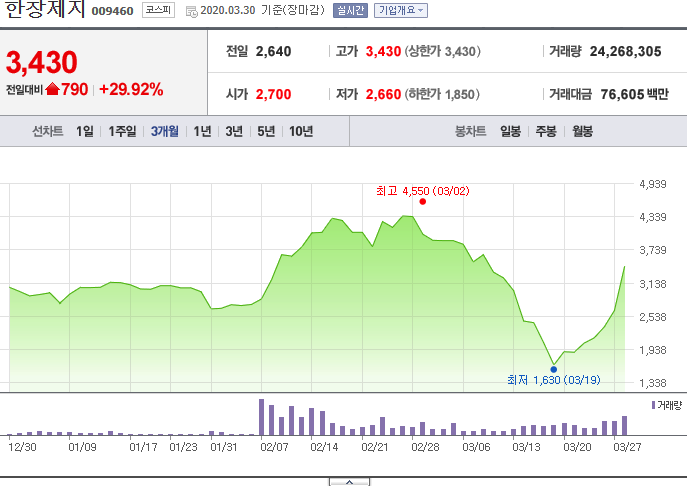Screen dimensions: 687x486
Task: Click the 거래대금 value 76,605 백만
Action: pos(634,94)
